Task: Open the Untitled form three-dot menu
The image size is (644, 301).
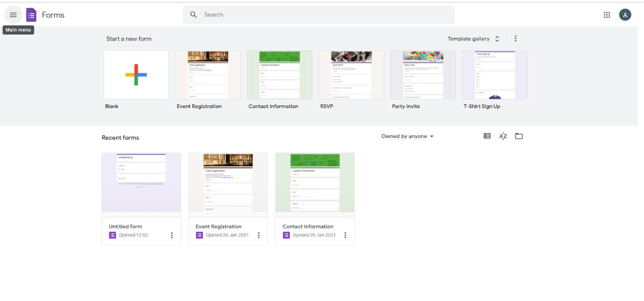Action: point(172,235)
